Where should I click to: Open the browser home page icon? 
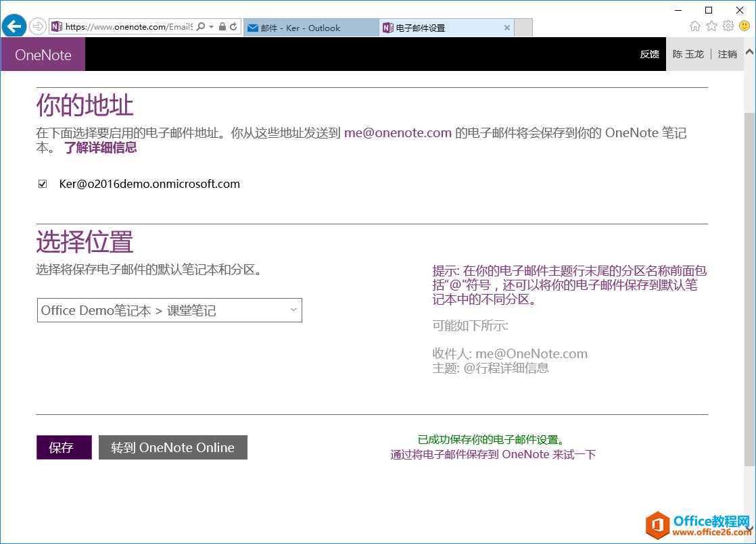695,26
